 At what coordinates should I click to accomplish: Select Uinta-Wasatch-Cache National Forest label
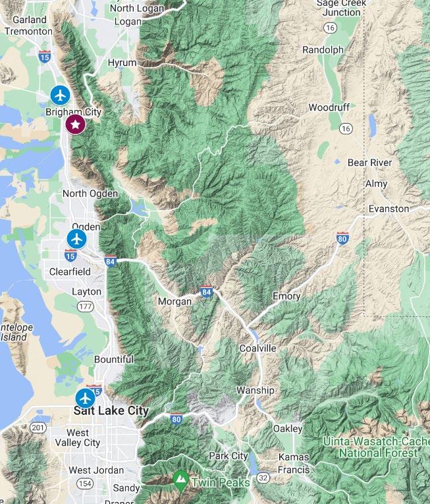(x=376, y=447)
